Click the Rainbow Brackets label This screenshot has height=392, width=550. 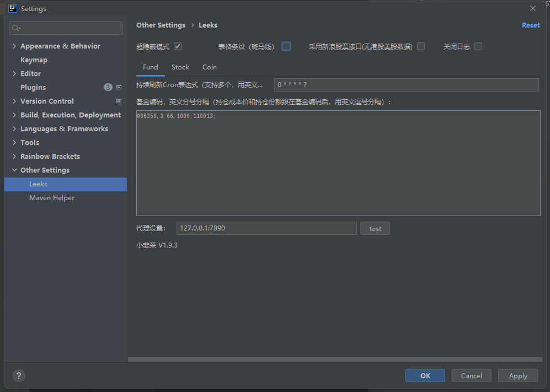point(50,156)
